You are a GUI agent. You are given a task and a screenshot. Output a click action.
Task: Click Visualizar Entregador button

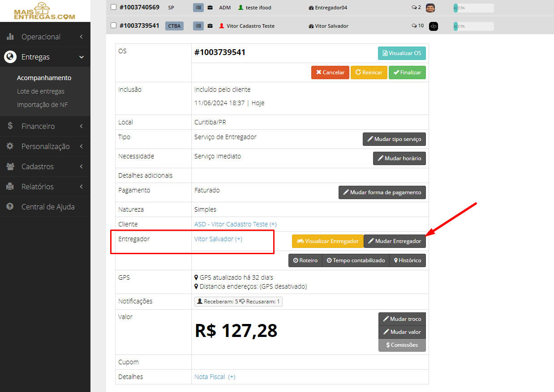327,241
